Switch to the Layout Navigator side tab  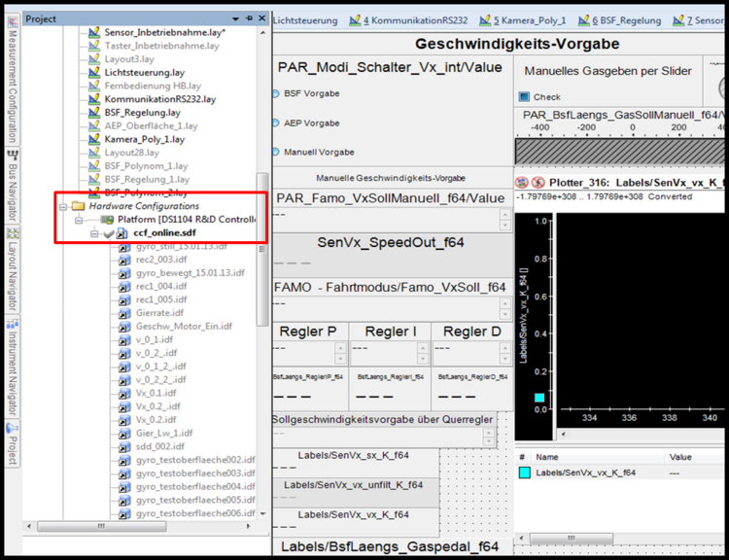(13, 272)
